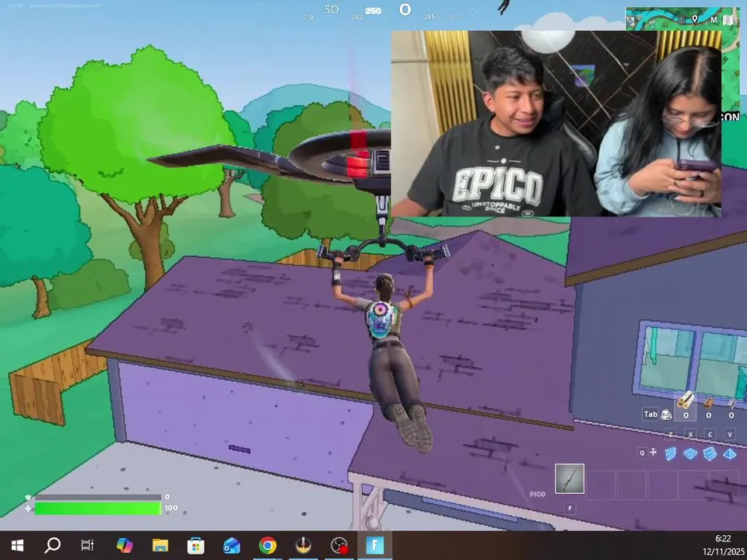The width and height of the screenshot is (747, 560).
Task: Open the folded map icon on minimap
Action: [x=729, y=19]
